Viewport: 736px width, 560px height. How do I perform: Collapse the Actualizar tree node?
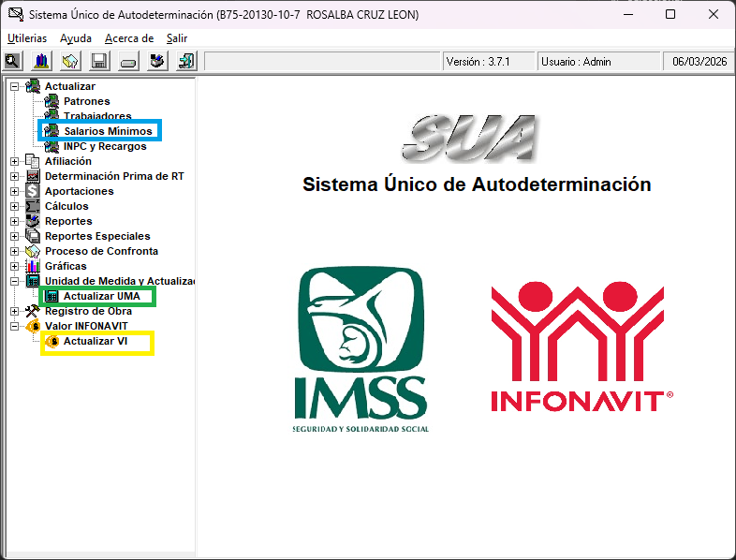coord(14,86)
